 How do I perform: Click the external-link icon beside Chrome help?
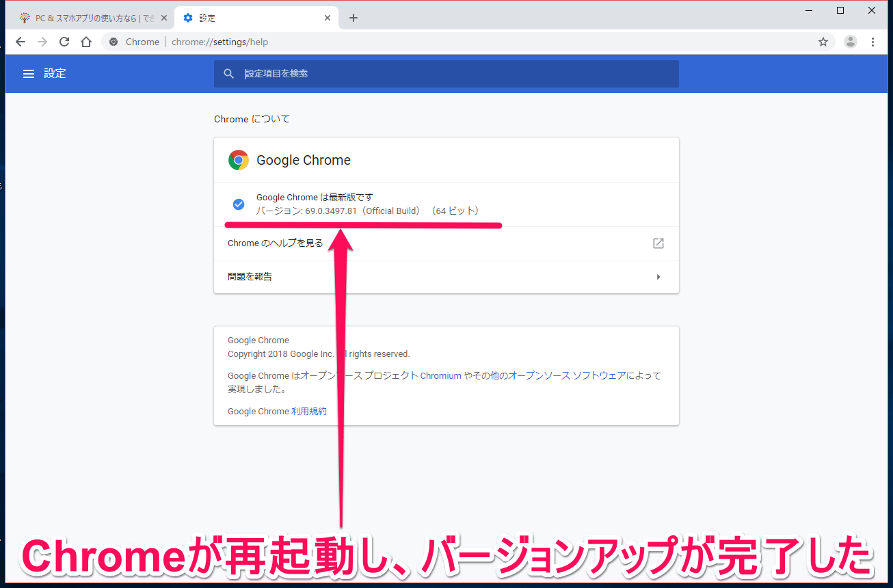point(658,243)
